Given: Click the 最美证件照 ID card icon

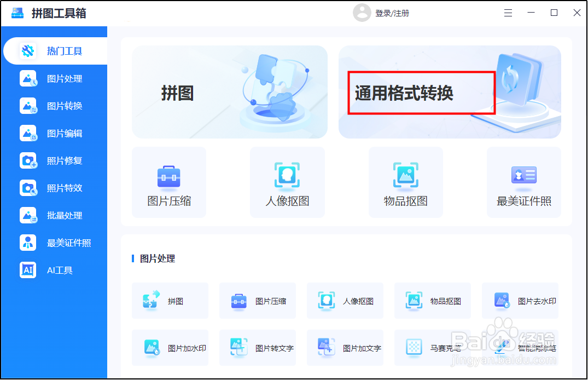Looking at the screenshot, I should [524, 175].
